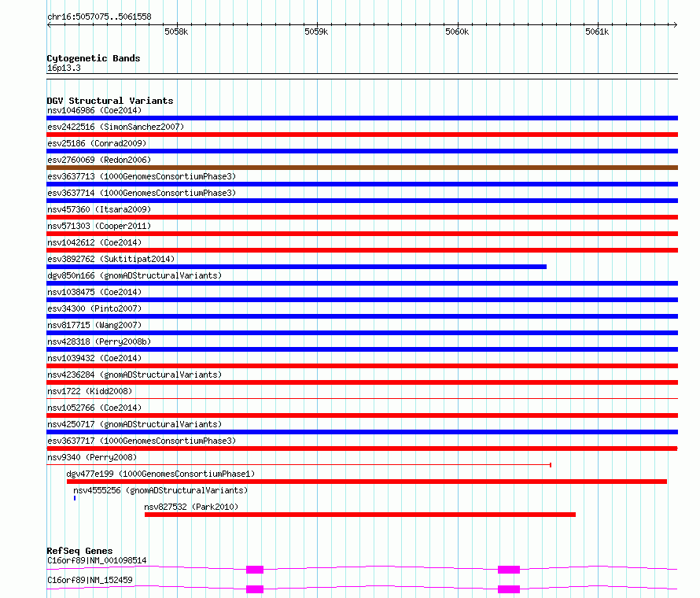Click the nsv817715 (Wang2007) label

94,325
